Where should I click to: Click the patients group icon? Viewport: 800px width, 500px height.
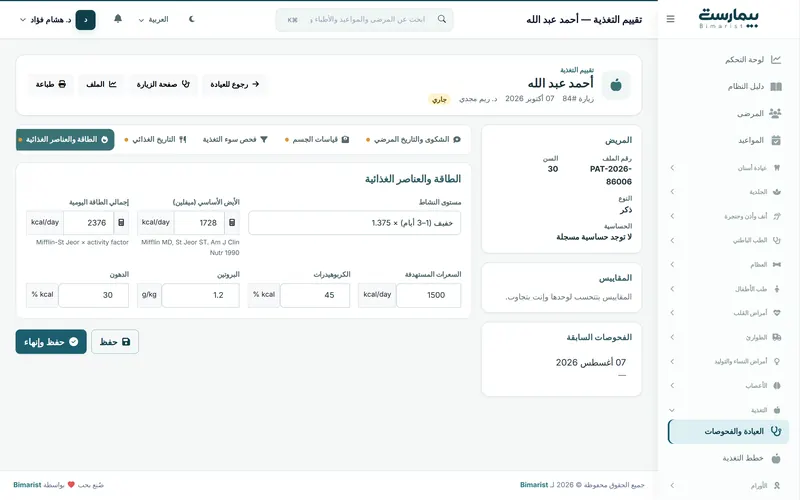point(776,113)
